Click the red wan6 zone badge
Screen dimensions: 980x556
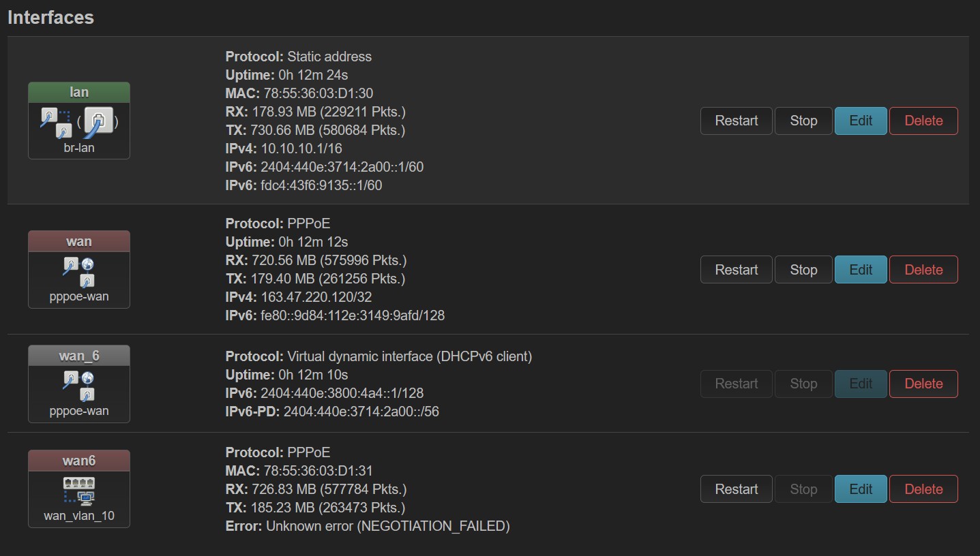79,461
